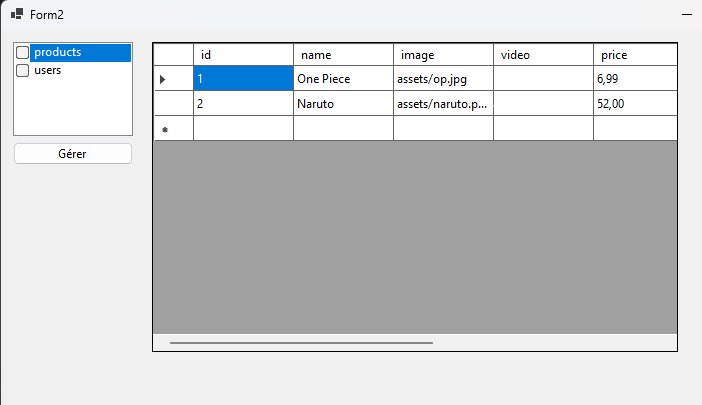Screen dimensions: 702x405
Task: Check the users checkbox
Action: [22, 71]
